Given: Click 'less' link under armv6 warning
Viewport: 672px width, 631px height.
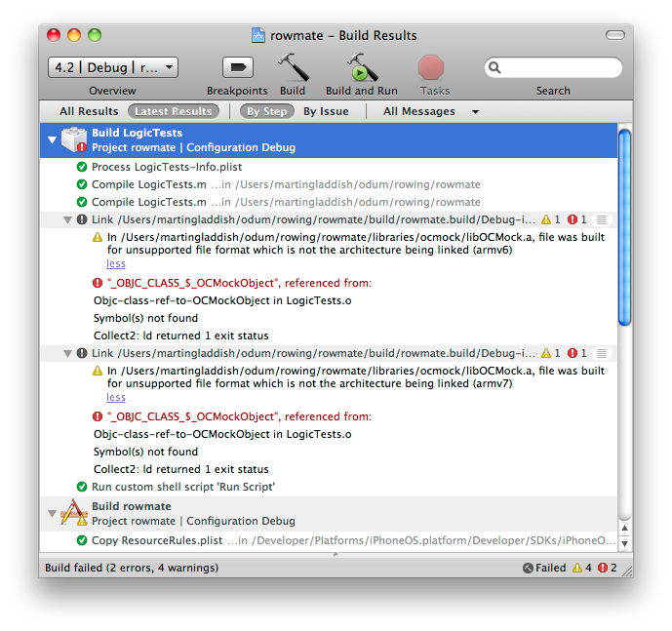Looking at the screenshot, I should coord(116,263).
